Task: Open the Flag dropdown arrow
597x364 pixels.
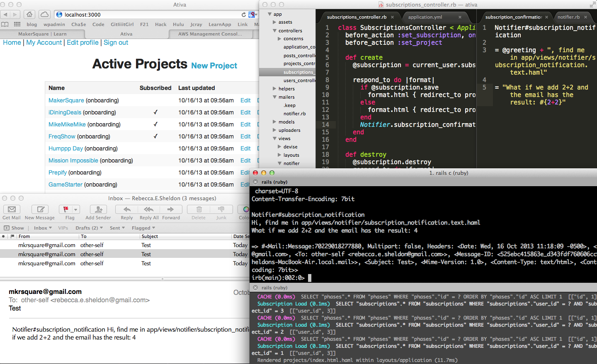Action: pyautogui.click(x=75, y=210)
